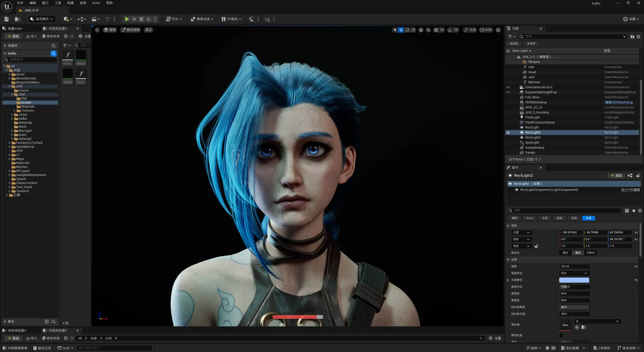
Task: Click the Eject button in play controls
Action: pos(148,19)
